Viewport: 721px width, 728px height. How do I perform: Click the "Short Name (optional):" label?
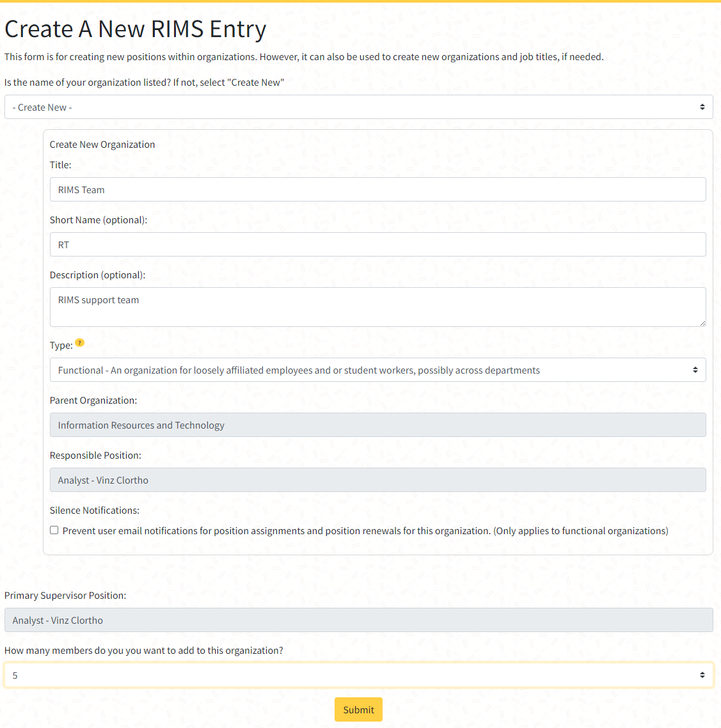tap(99, 220)
